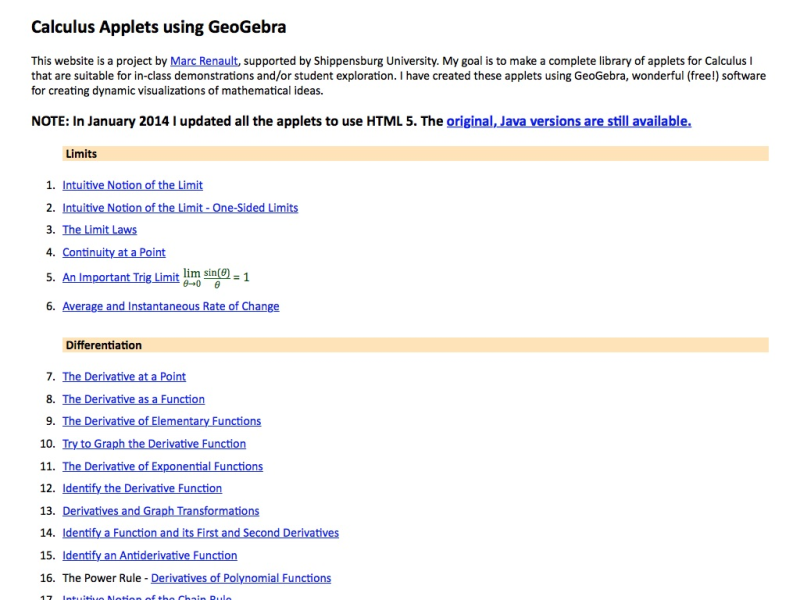
Task: Open The Derivative of Exponential Functions applet
Action: pyautogui.click(x=163, y=466)
